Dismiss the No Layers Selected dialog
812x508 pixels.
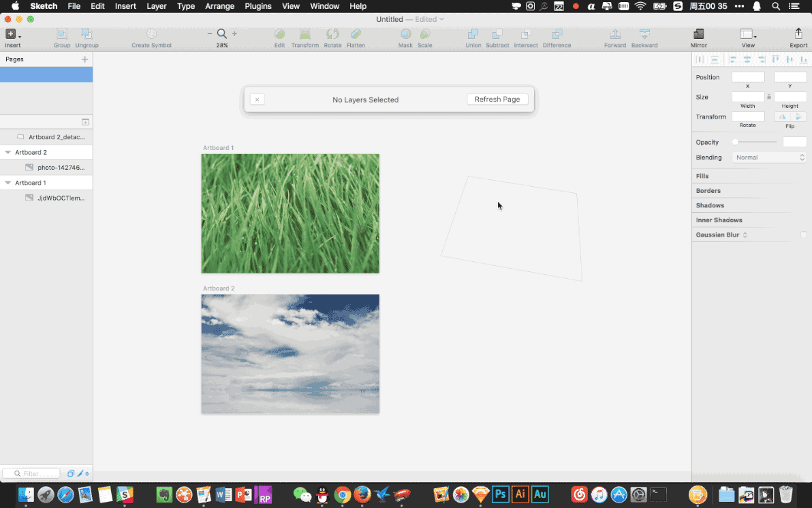pyautogui.click(x=257, y=100)
